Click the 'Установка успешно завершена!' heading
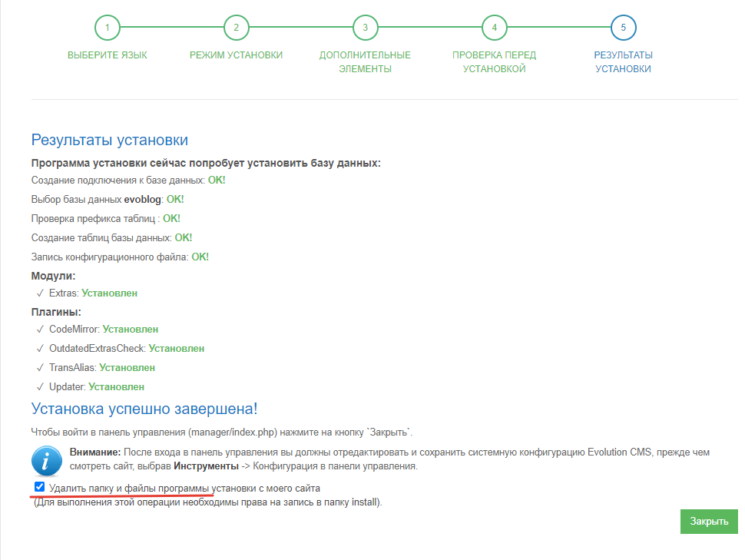 click(x=144, y=409)
